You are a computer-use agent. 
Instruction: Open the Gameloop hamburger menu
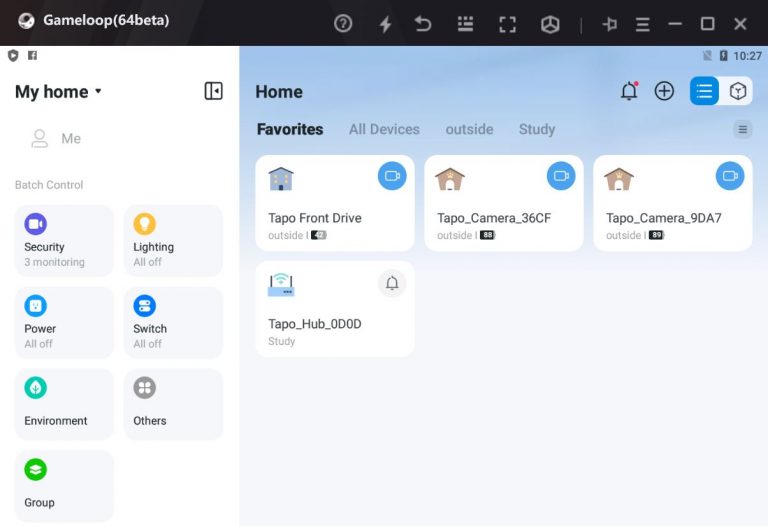tap(642, 23)
